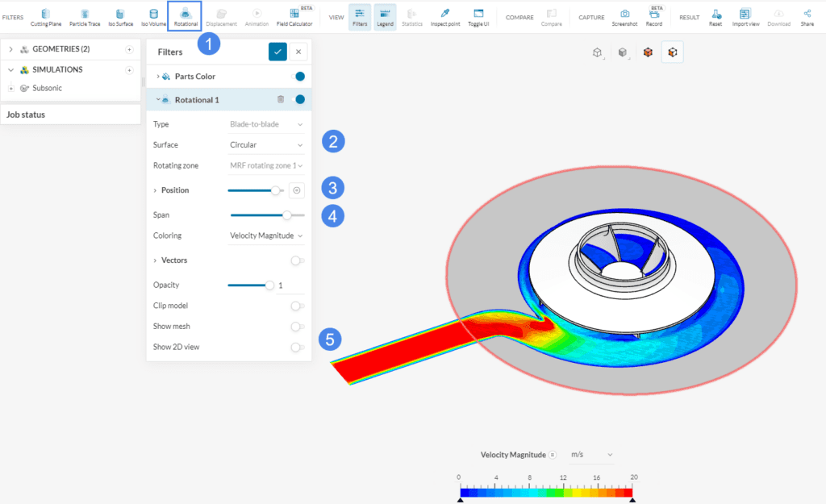Disable the Parts Color filter
The image size is (826, 504).
pos(297,76)
